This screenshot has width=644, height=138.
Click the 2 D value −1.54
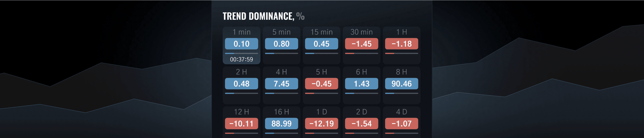coord(362,123)
